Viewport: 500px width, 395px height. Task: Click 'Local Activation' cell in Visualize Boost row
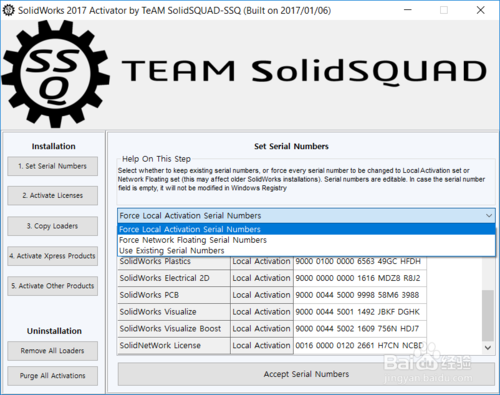point(262,329)
